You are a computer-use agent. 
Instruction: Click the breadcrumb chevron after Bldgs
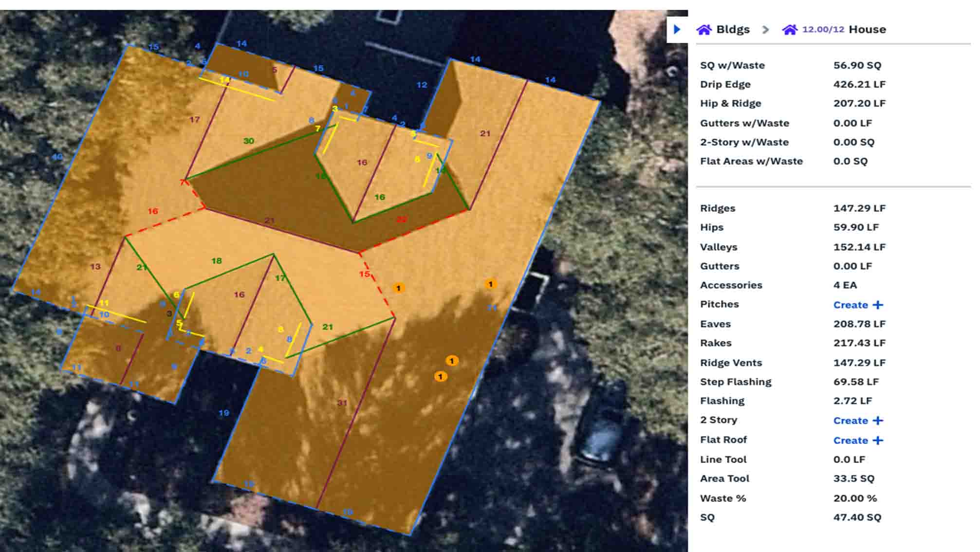765,30
